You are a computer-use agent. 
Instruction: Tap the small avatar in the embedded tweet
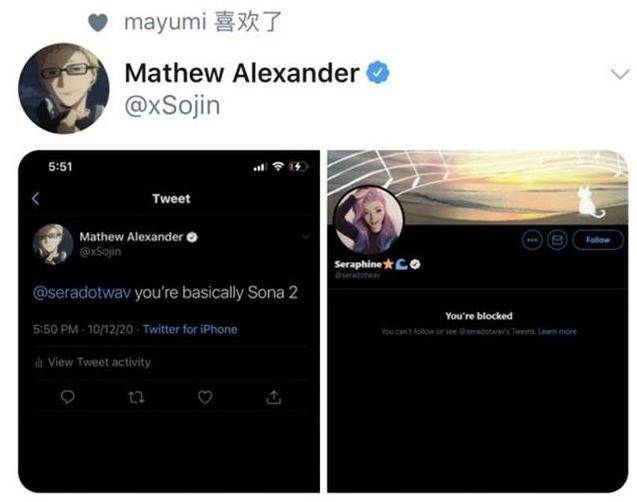pyautogui.click(x=53, y=244)
